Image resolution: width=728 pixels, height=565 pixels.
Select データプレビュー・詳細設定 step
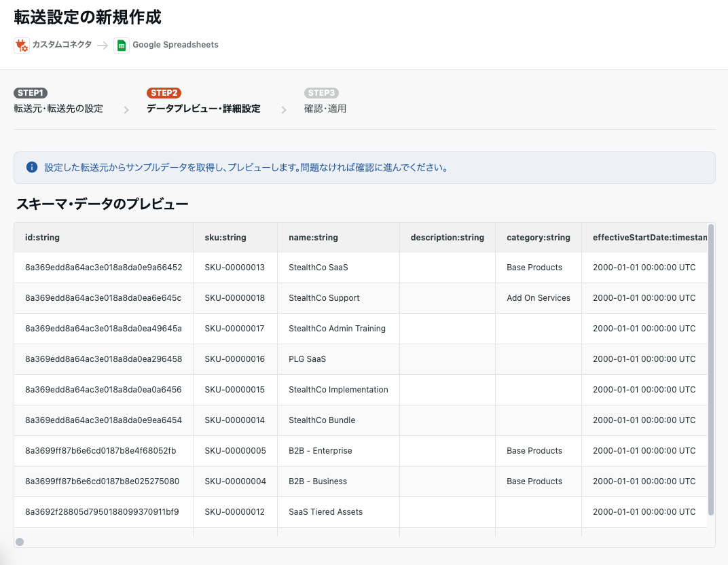203,109
